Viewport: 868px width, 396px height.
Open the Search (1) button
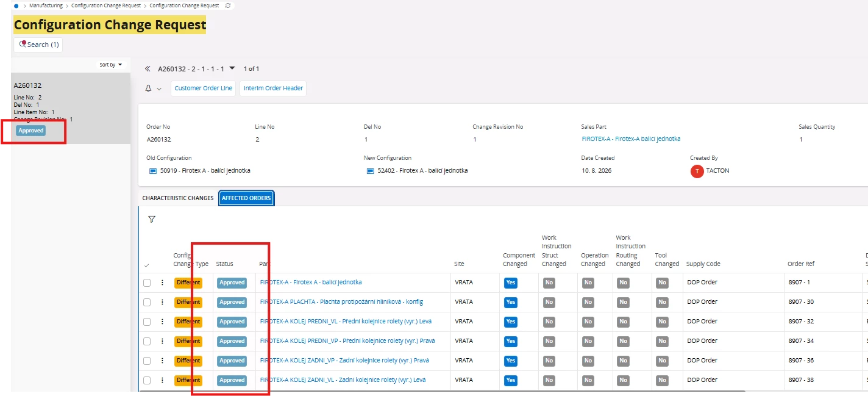point(38,45)
